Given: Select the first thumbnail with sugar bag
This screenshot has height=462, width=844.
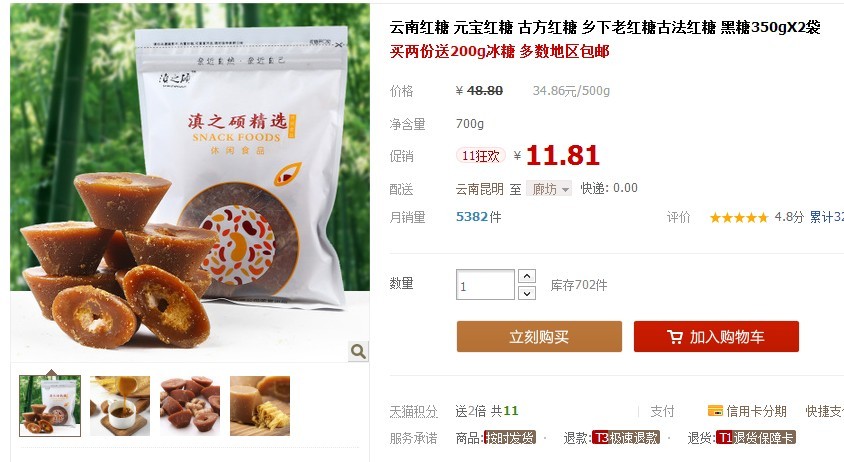Looking at the screenshot, I should tap(50, 405).
